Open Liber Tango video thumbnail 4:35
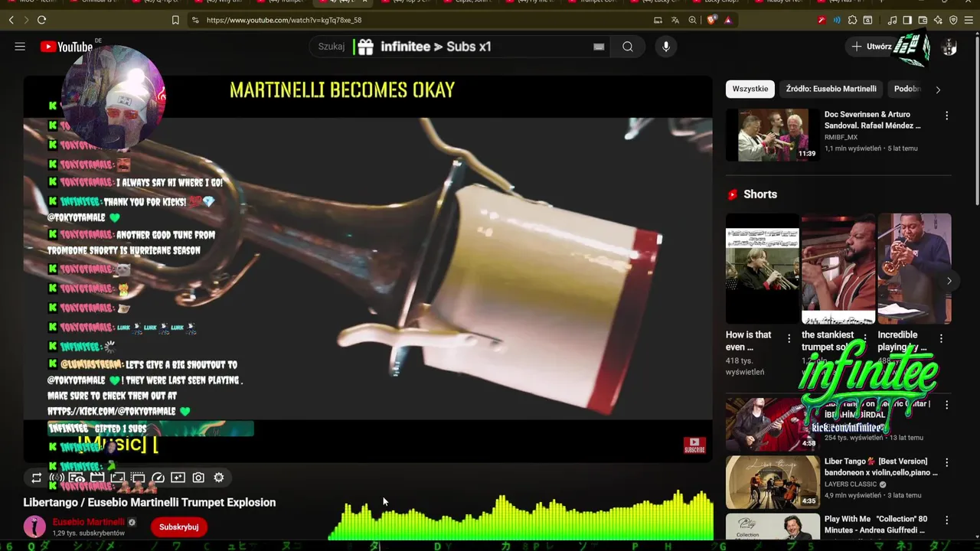Image resolution: width=980 pixels, height=551 pixels. pos(773,482)
